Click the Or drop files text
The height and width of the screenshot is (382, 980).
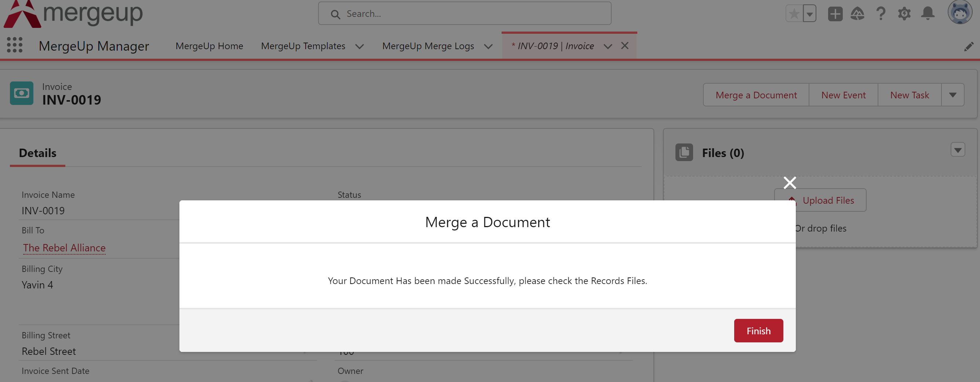pos(821,228)
